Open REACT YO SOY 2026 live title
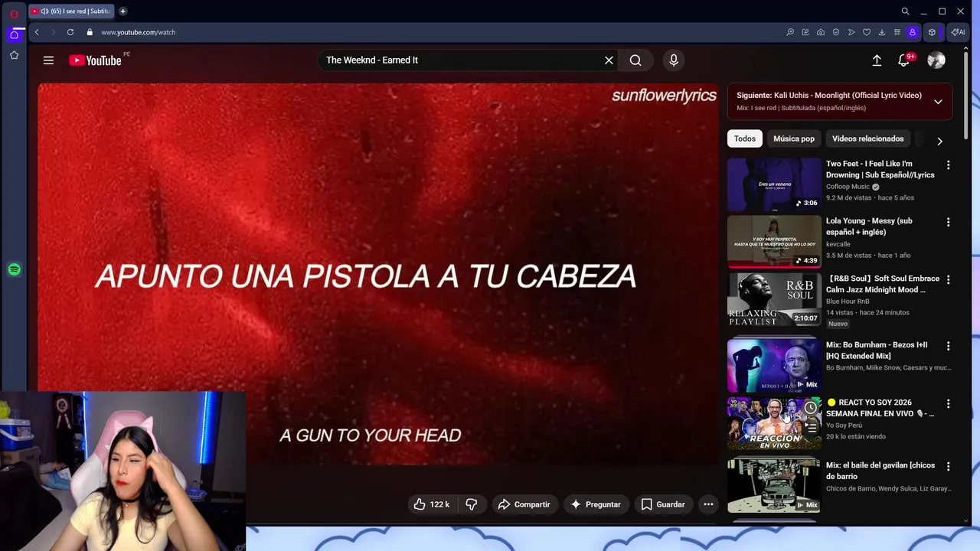The width and height of the screenshot is (980, 551). [x=880, y=408]
